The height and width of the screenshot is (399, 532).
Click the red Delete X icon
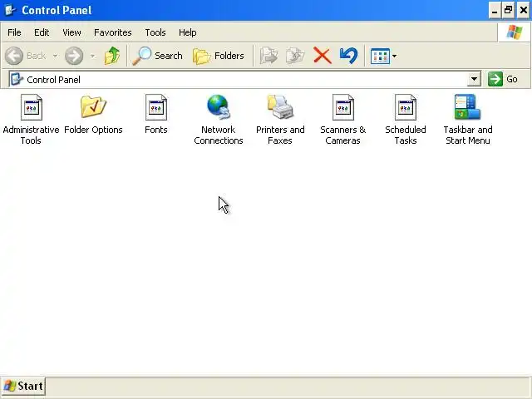point(323,56)
